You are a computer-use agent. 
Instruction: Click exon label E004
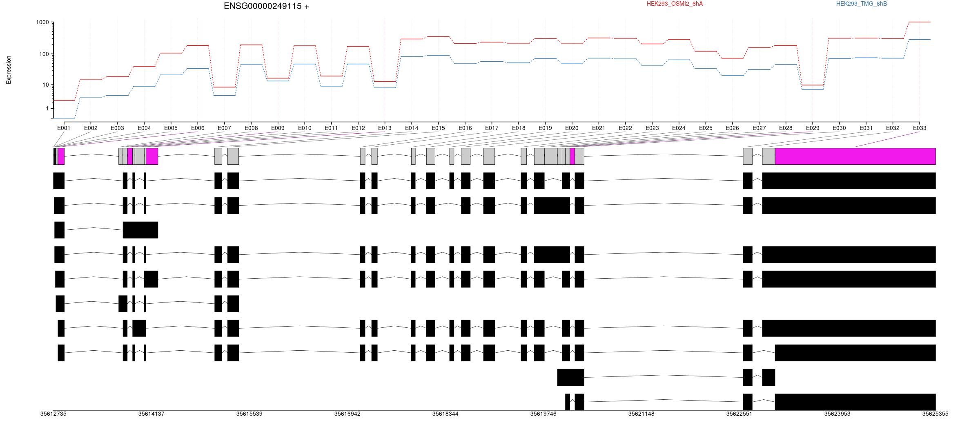click(144, 128)
